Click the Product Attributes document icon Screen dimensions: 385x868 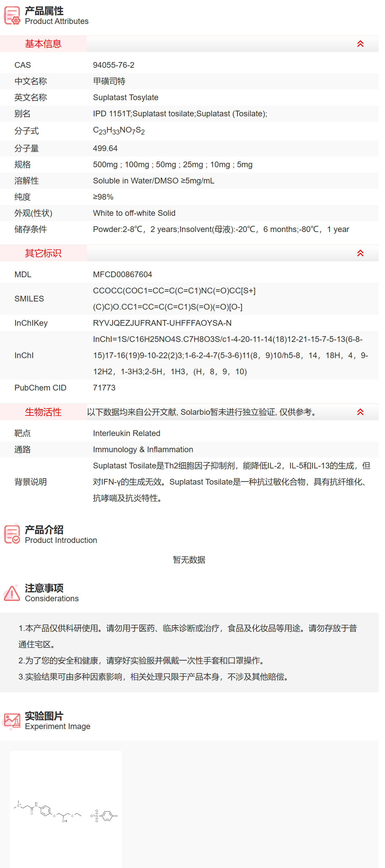click(x=12, y=16)
